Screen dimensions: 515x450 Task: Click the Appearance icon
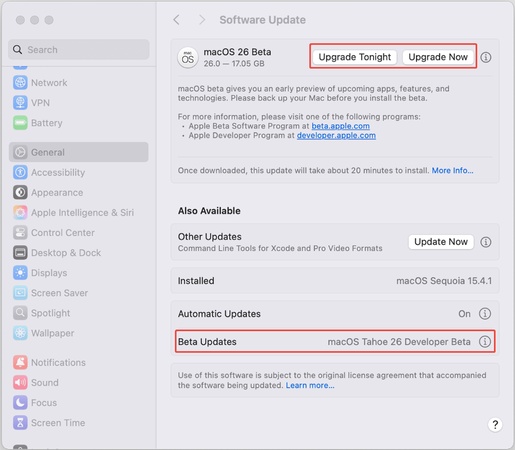(x=20, y=192)
